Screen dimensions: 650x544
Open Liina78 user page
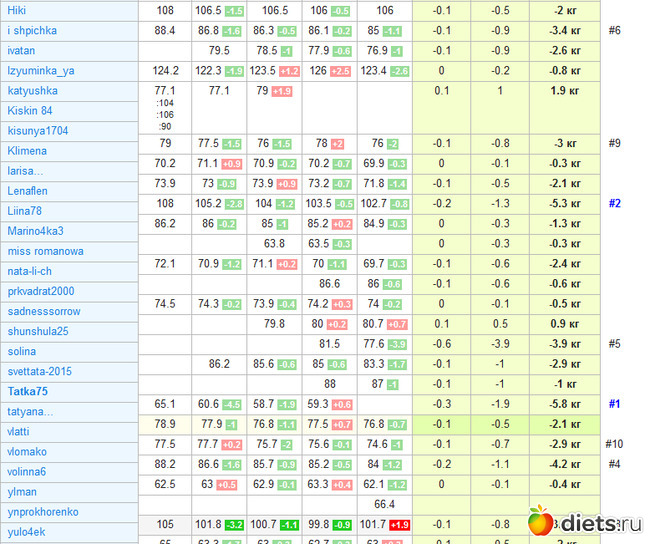(25, 211)
